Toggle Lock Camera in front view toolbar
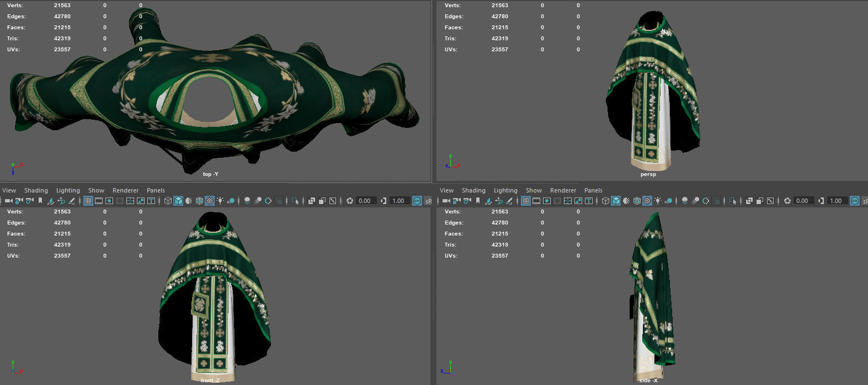Viewport: 868px width, 385px height. click(x=19, y=201)
